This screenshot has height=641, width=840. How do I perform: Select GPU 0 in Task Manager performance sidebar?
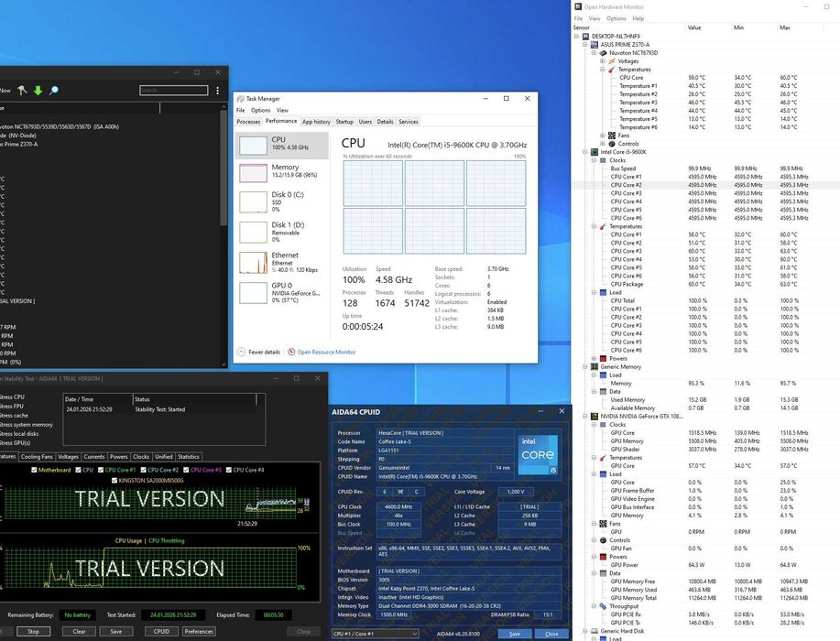[x=282, y=292]
